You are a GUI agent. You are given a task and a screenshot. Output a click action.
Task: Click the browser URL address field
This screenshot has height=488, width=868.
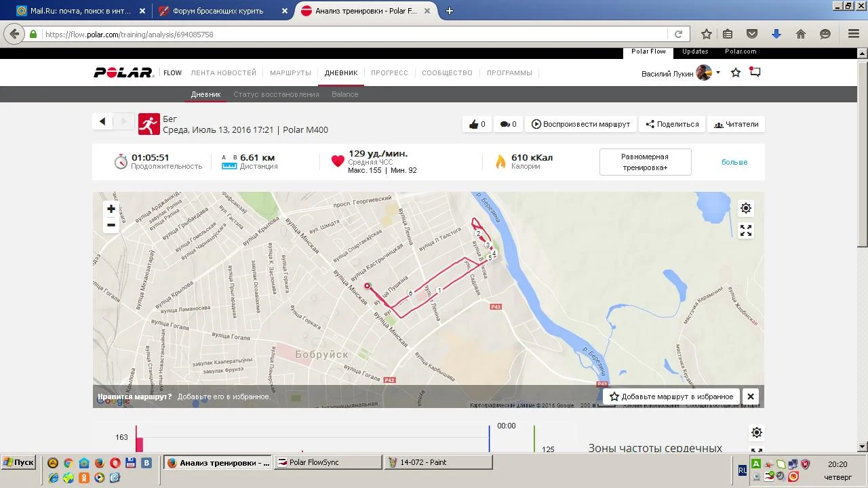353,34
